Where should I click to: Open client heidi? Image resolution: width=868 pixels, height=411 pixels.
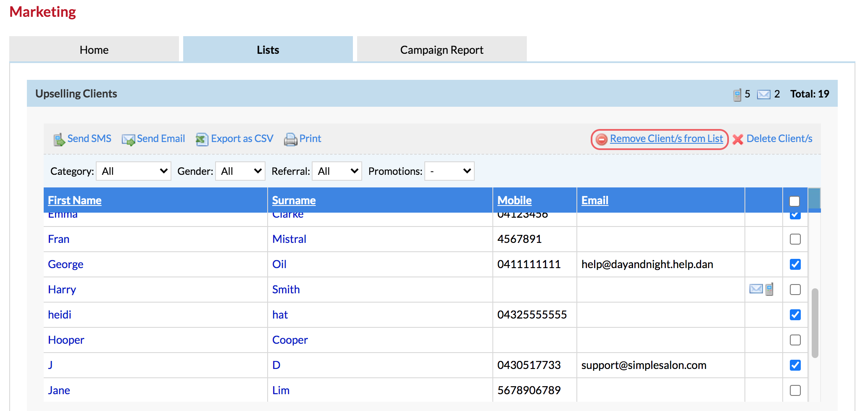(60, 315)
